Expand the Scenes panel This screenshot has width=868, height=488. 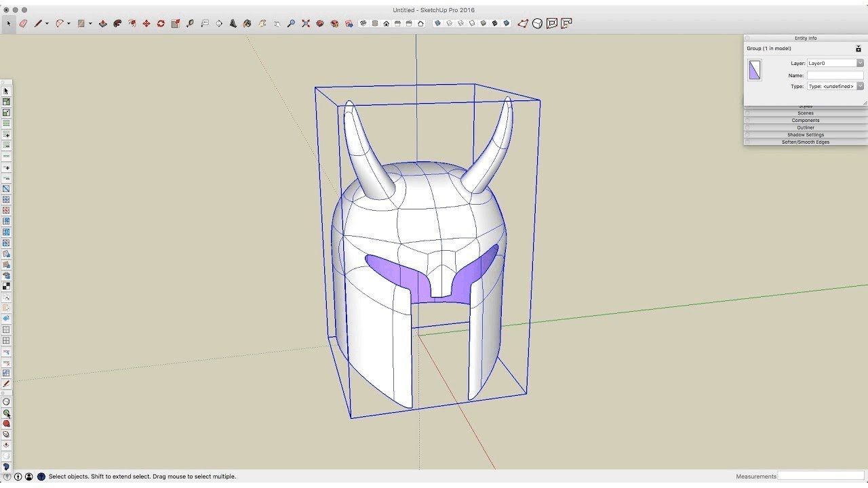tap(806, 113)
